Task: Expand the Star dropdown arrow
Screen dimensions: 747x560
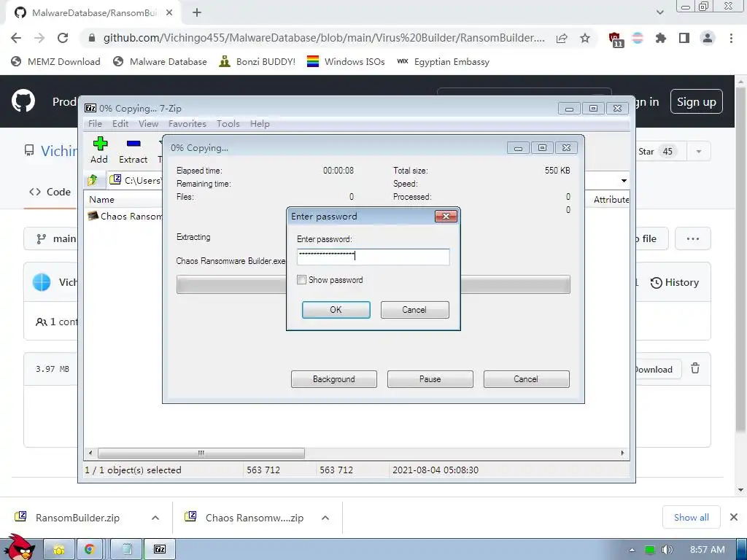Action: (699, 152)
